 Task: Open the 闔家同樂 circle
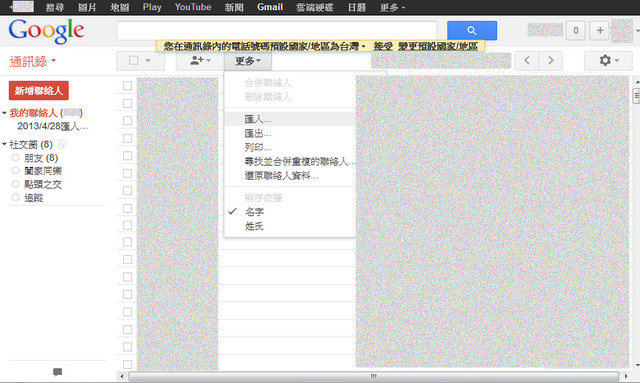[x=43, y=171]
